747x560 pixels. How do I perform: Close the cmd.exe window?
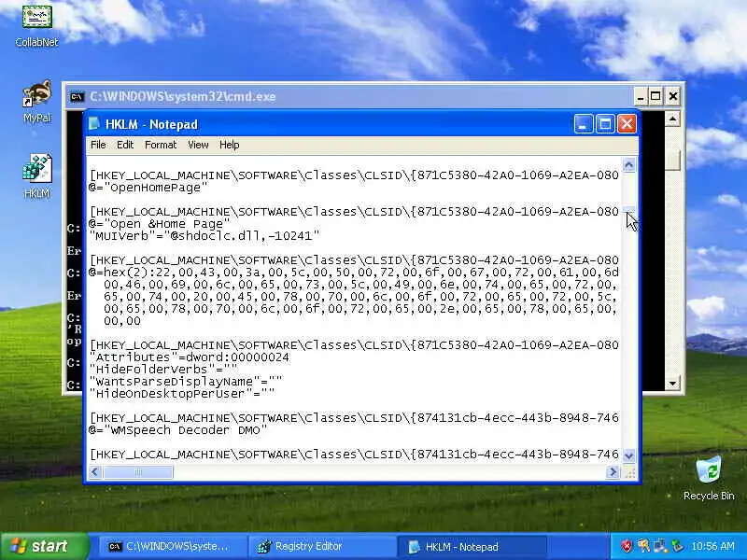click(672, 97)
